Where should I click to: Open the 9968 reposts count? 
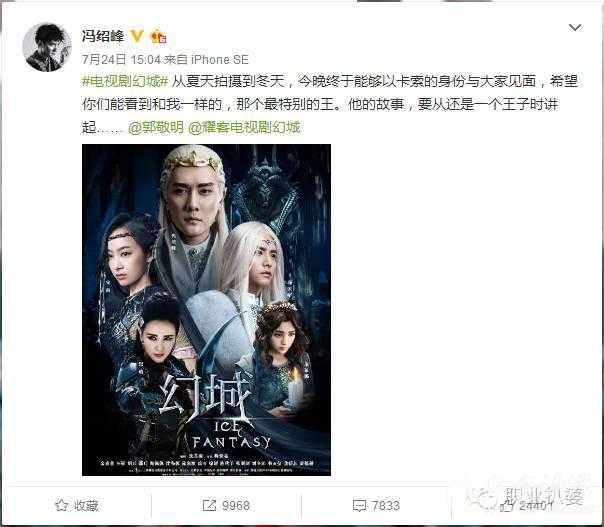236,505
